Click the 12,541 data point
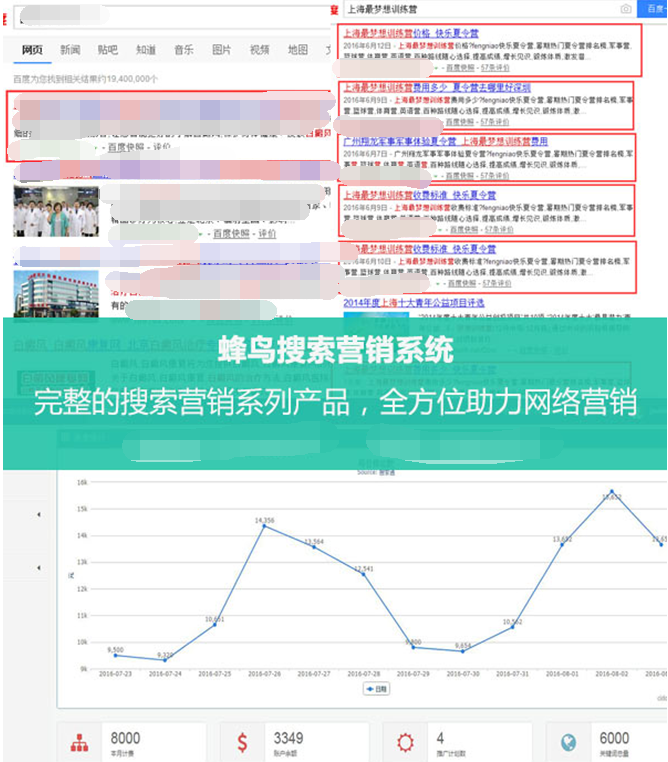The width and height of the screenshot is (668, 762). click(363, 574)
